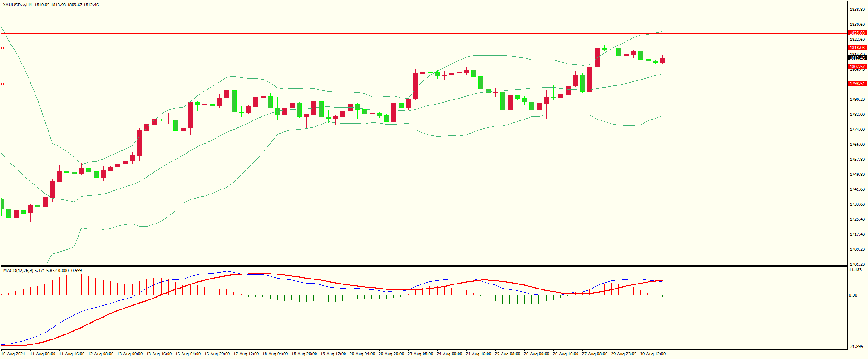Click the 30 Aug 12:00 time label
The width and height of the screenshot is (868, 359).
(653, 354)
